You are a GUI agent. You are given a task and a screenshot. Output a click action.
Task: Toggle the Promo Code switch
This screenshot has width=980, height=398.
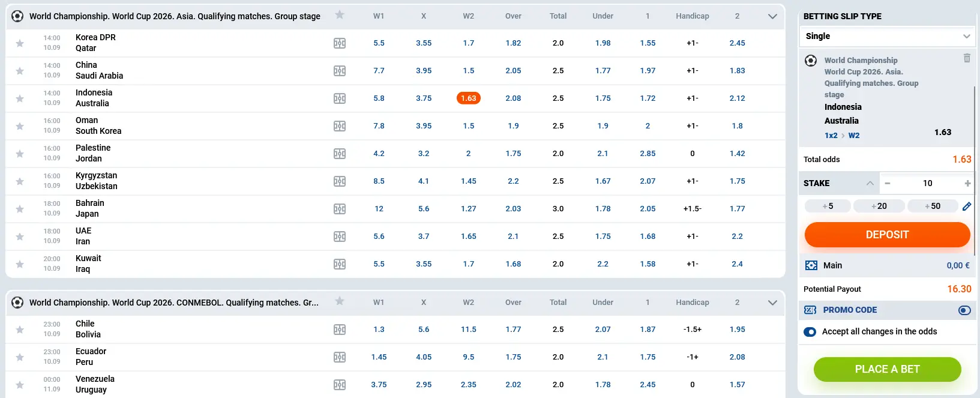pyautogui.click(x=964, y=310)
